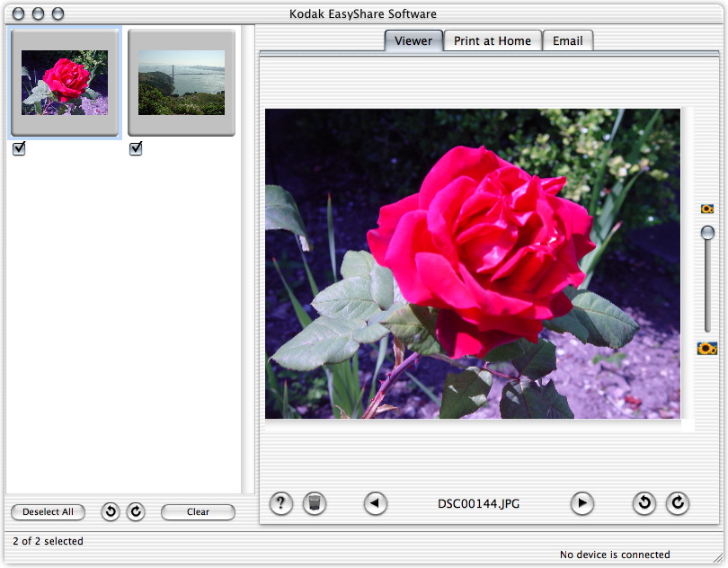The width and height of the screenshot is (728, 568).
Task: Delete photo using the trash icon
Action: click(x=314, y=503)
